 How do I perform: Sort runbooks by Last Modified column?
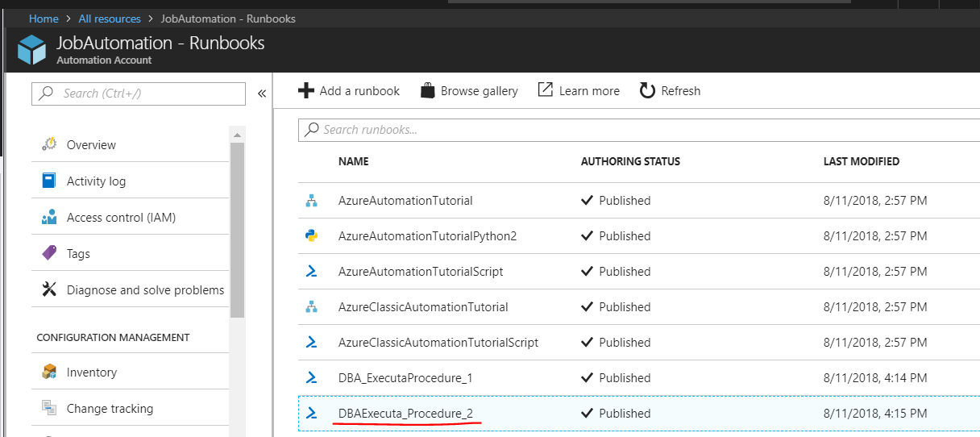(x=861, y=161)
